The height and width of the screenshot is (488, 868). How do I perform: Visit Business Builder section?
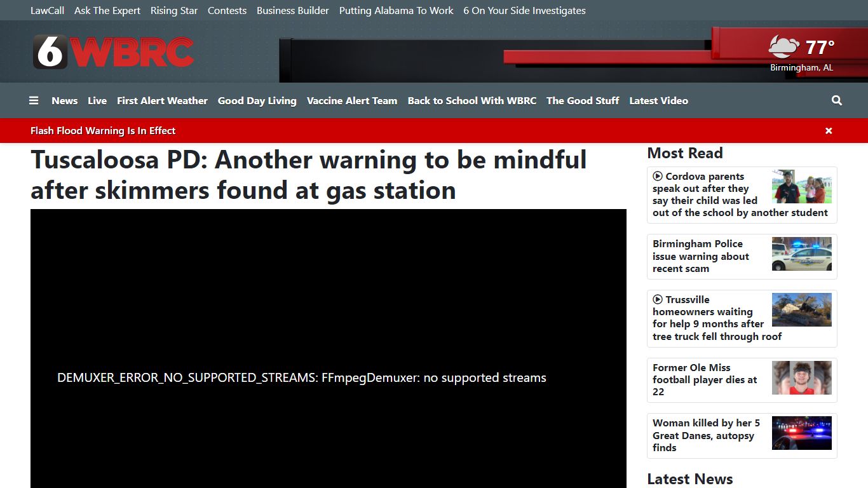pos(293,11)
